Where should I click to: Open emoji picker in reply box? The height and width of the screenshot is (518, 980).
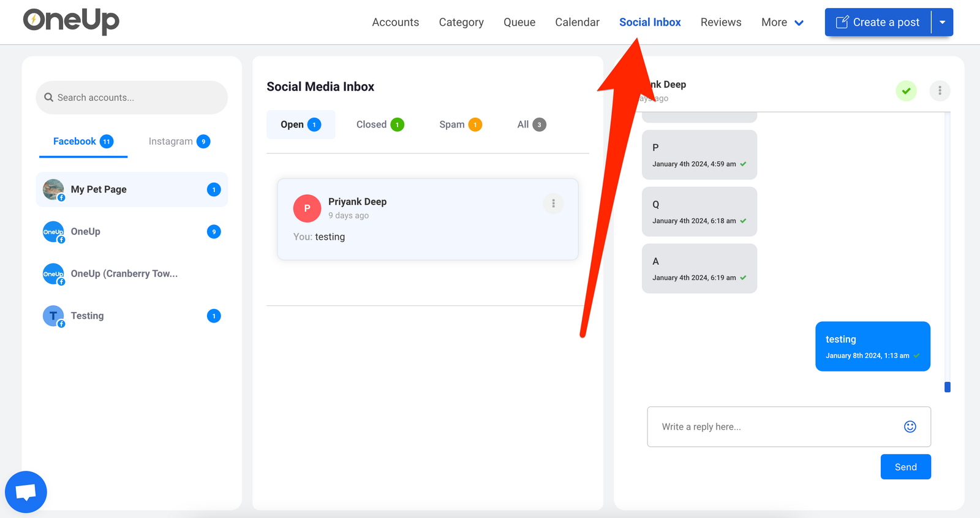click(x=910, y=427)
